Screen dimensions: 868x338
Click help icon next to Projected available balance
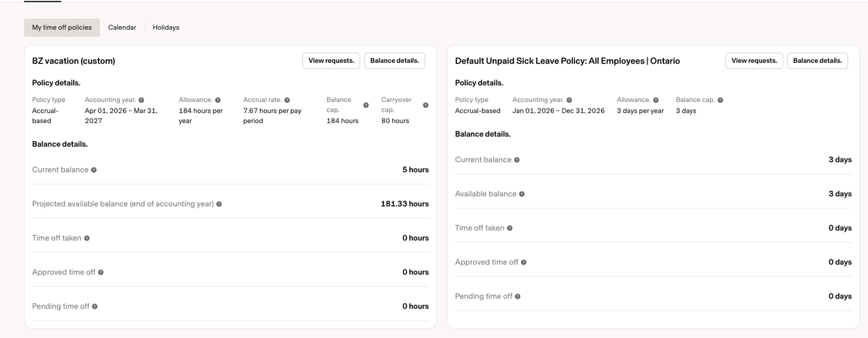pyautogui.click(x=219, y=204)
